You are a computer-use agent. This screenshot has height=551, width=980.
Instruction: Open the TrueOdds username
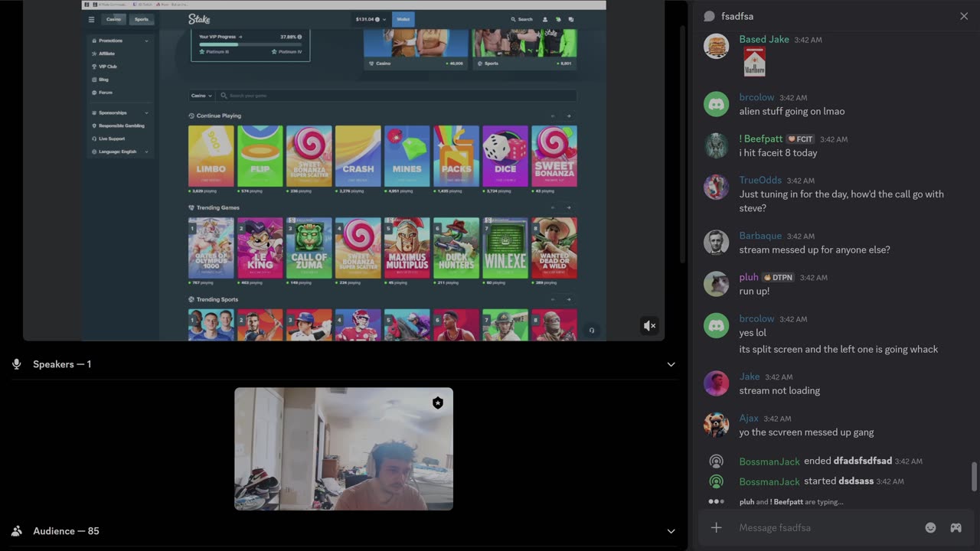(760, 181)
